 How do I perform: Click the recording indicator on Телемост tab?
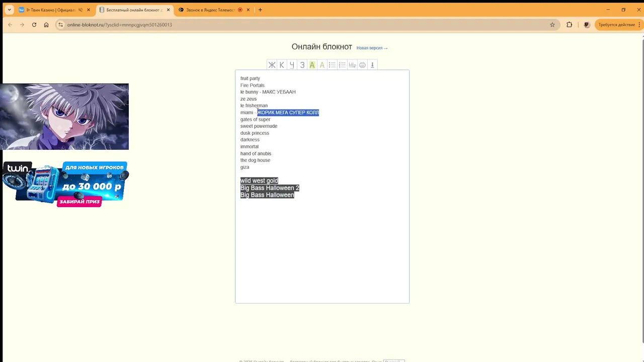click(x=240, y=10)
